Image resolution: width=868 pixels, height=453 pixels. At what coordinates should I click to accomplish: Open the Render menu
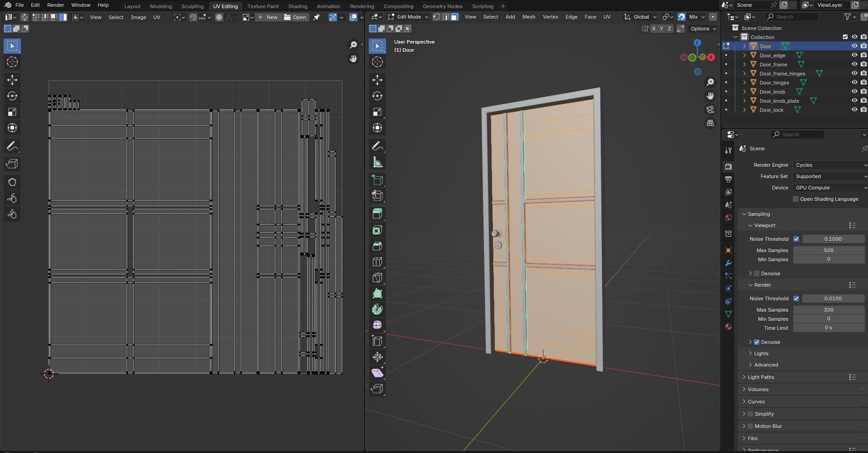click(55, 5)
